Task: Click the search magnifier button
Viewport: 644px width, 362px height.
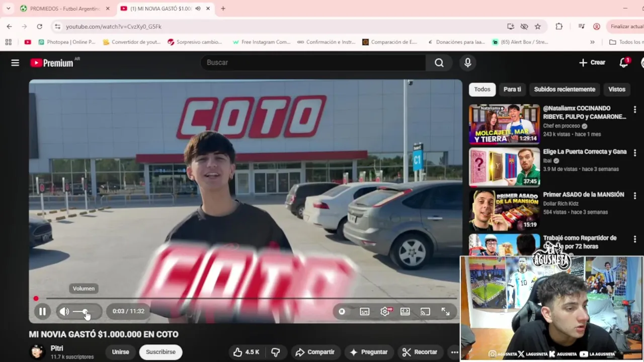Action: pos(439,62)
